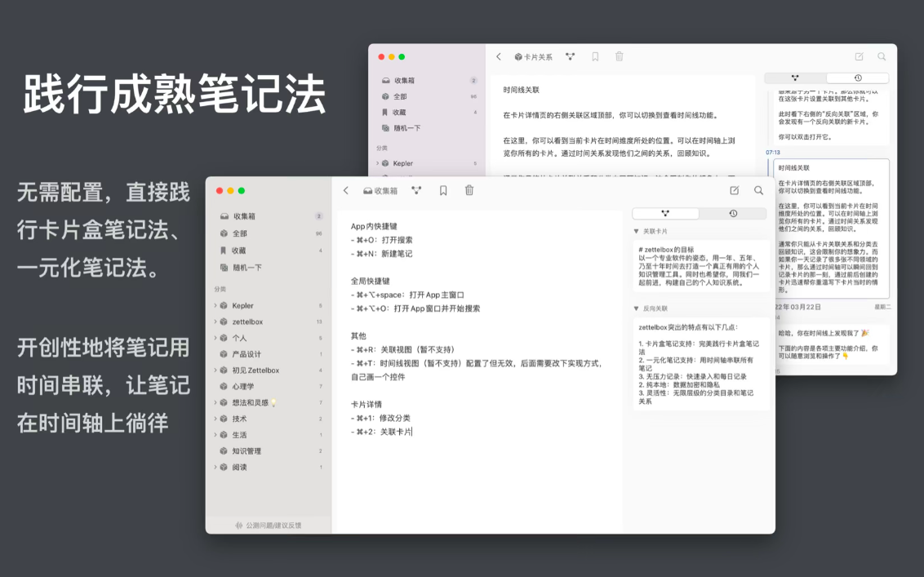Expand the zettelbox category in front sidebar
This screenshot has width=924, height=577.
pyautogui.click(x=215, y=322)
